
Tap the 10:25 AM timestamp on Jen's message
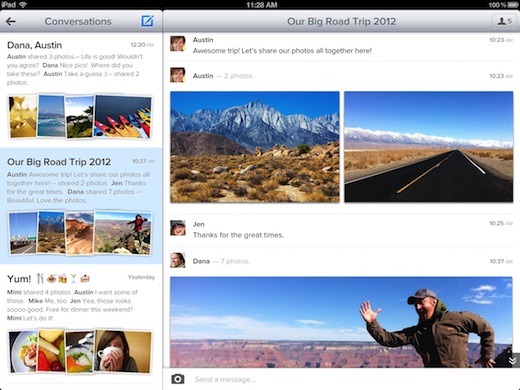click(501, 223)
